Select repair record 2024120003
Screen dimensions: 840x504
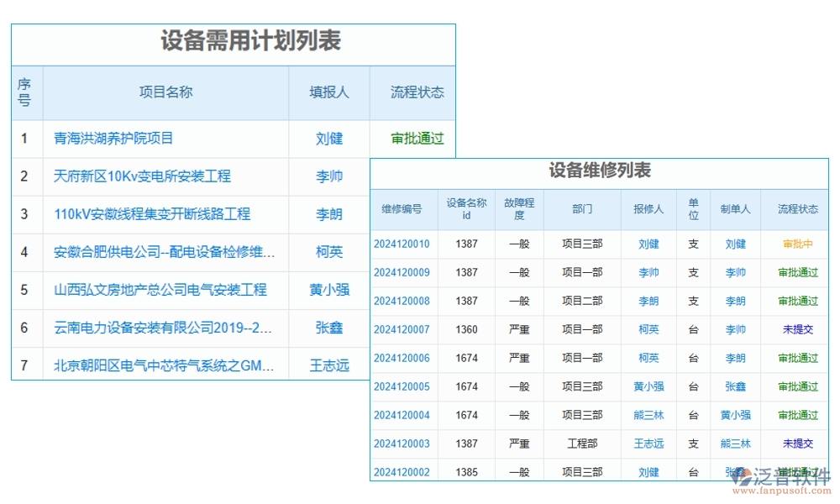402,444
